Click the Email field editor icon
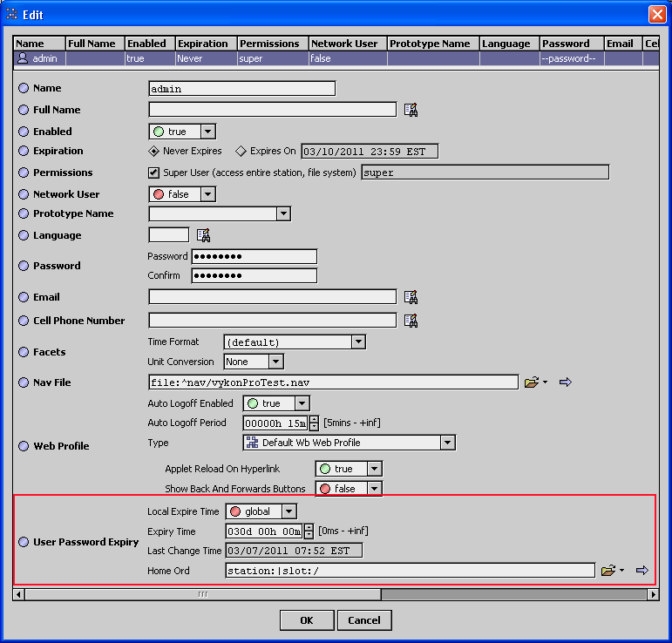 pos(411,297)
